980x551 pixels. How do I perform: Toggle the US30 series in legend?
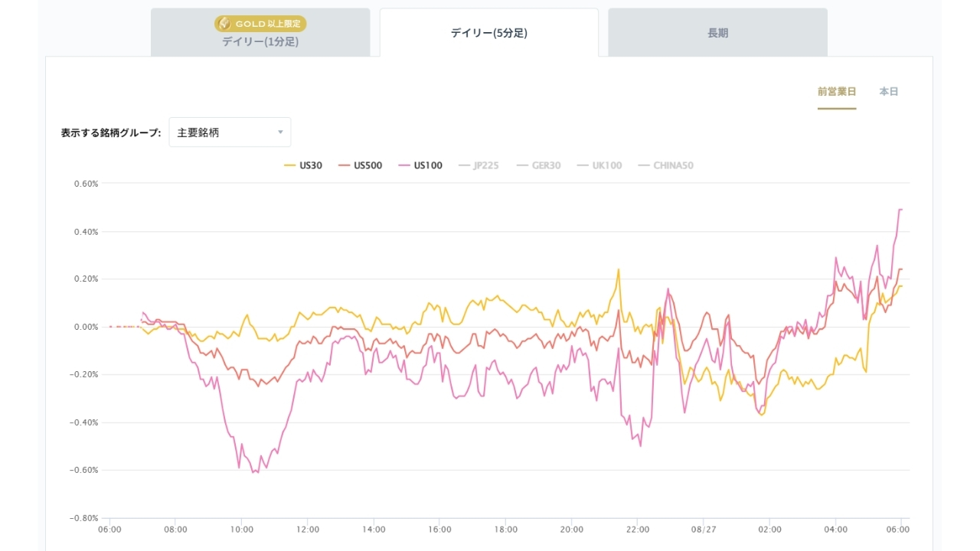click(x=302, y=165)
